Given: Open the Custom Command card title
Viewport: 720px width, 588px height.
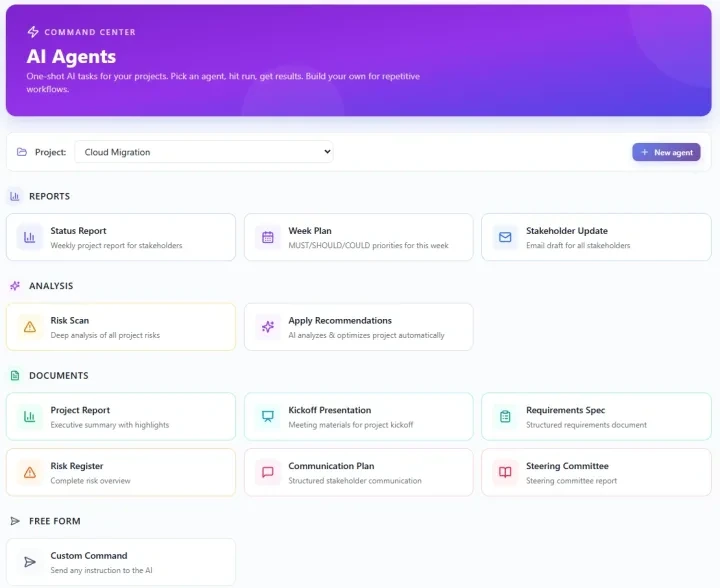Looking at the screenshot, I should click(x=89, y=555).
